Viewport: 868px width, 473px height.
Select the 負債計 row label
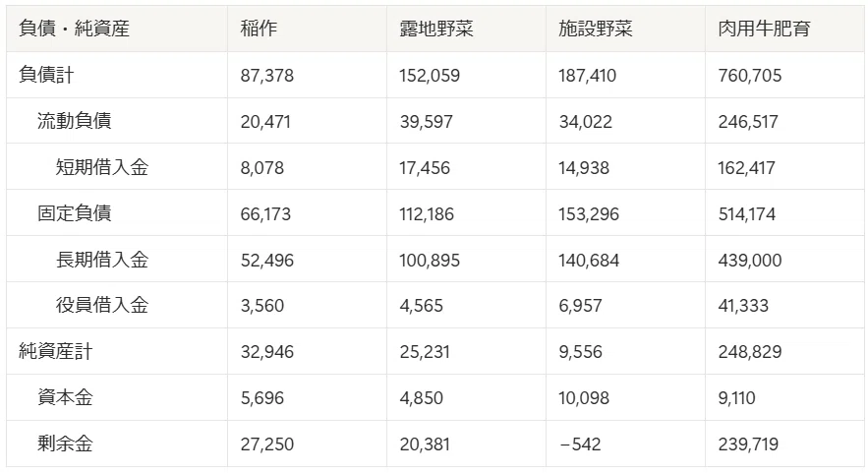[117, 76]
